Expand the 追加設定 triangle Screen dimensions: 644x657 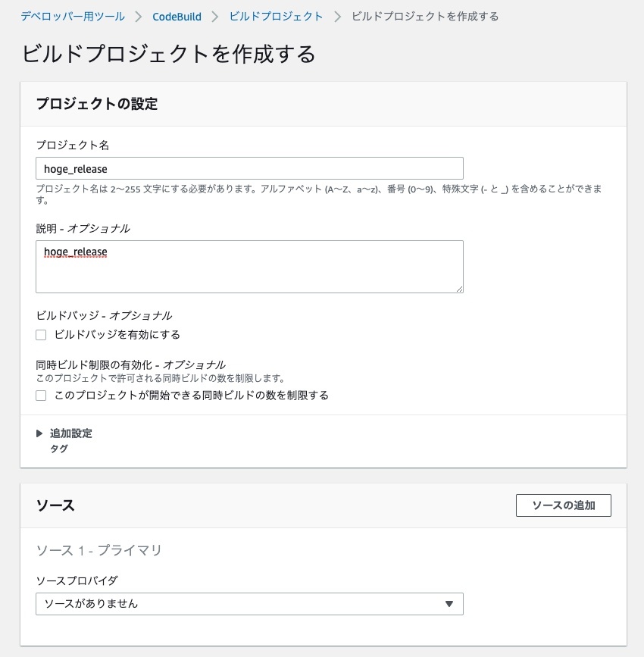click(39, 433)
